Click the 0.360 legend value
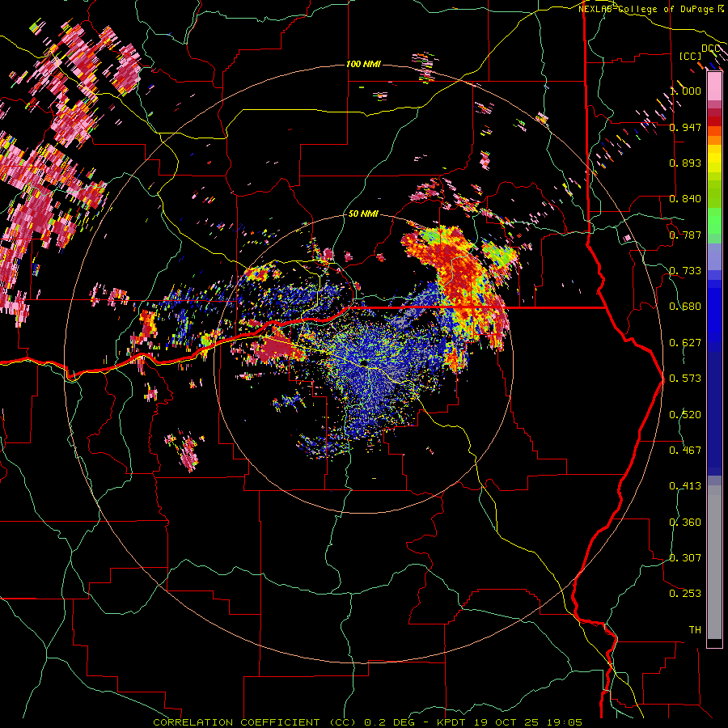Image resolution: width=728 pixels, height=728 pixels. (685, 523)
